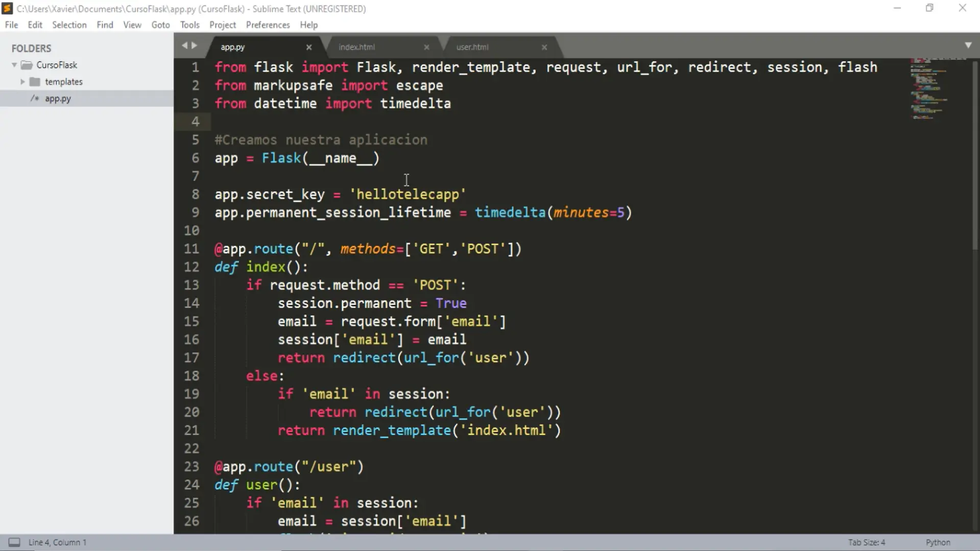Open the tab list dropdown arrow
The height and width of the screenshot is (551, 980).
968,45
